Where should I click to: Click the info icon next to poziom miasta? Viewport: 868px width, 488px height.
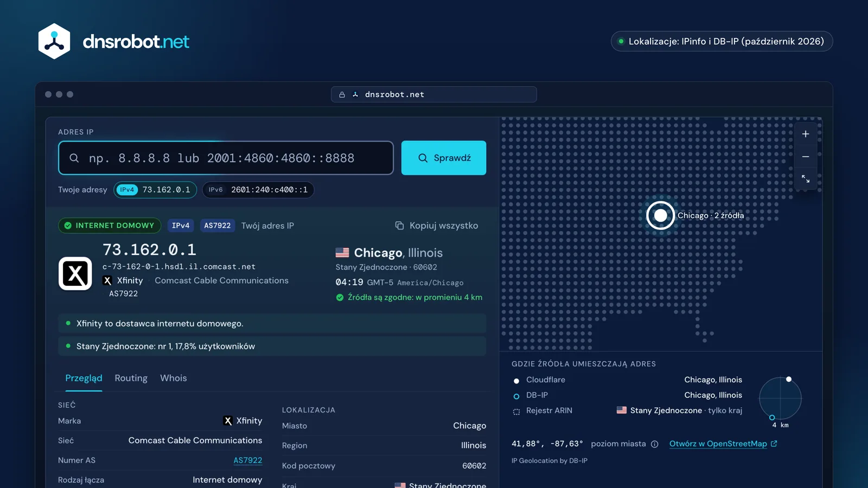(x=655, y=444)
